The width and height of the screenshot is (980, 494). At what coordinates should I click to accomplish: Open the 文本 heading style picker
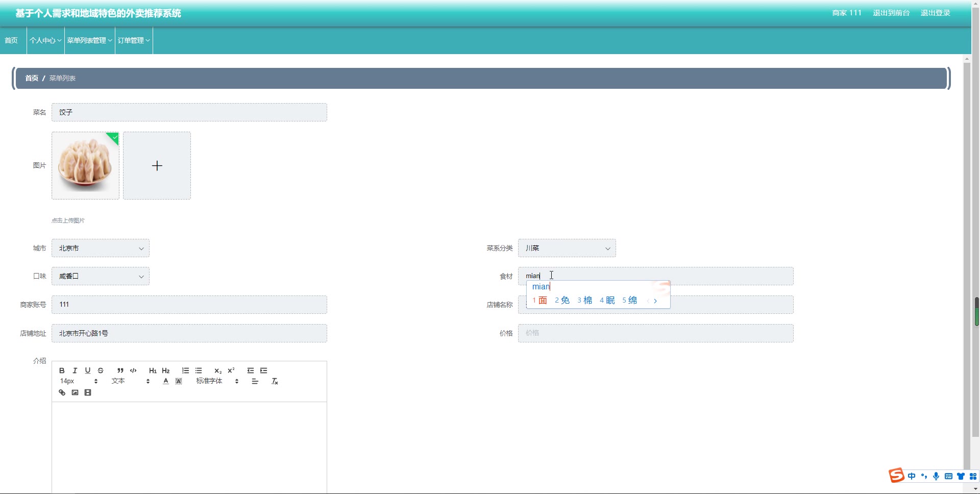tap(131, 381)
